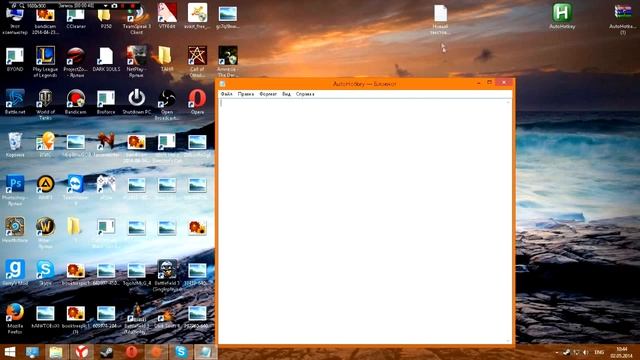Select the World of Warcraft shortcut

[x=45, y=233]
